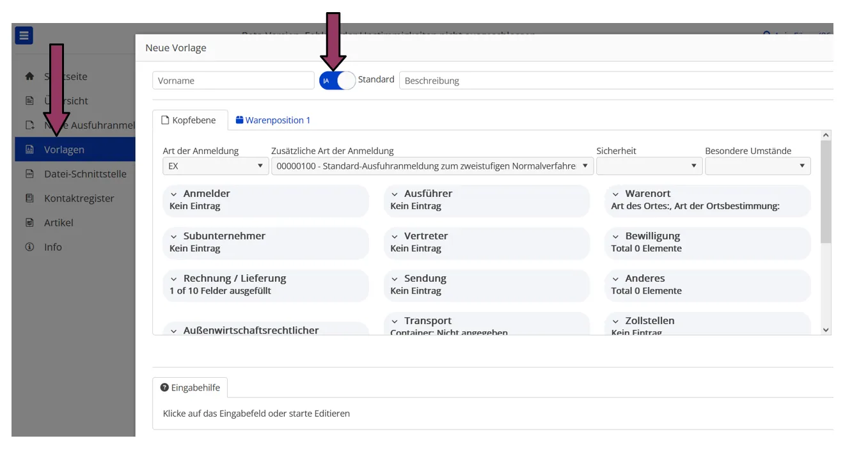The image size is (868, 459).
Task: Click the Beschreibung input field
Action: 615,81
